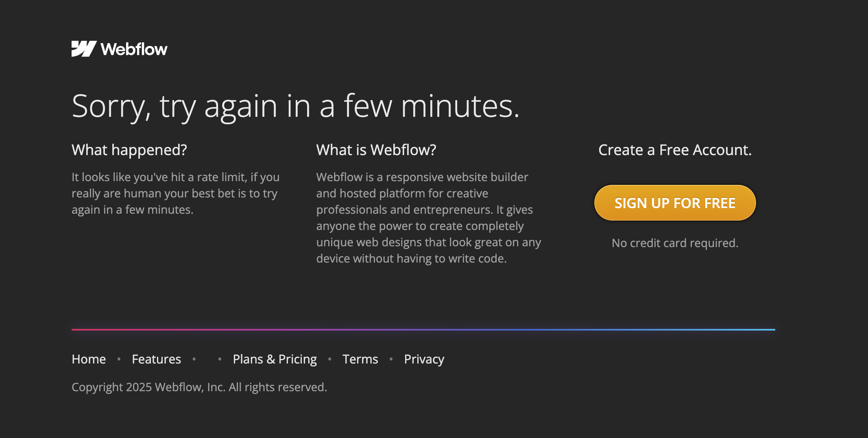Go to the Home footer link
868x438 pixels.
(x=89, y=359)
